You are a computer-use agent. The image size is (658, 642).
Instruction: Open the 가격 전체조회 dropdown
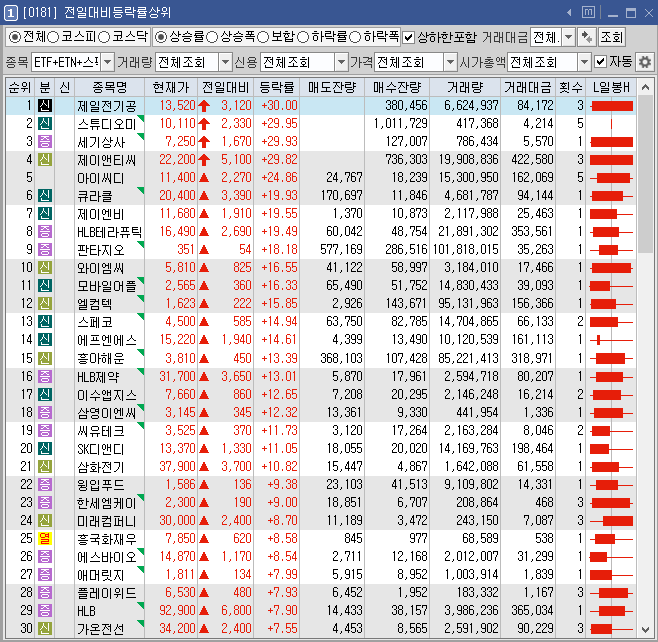tap(450, 63)
